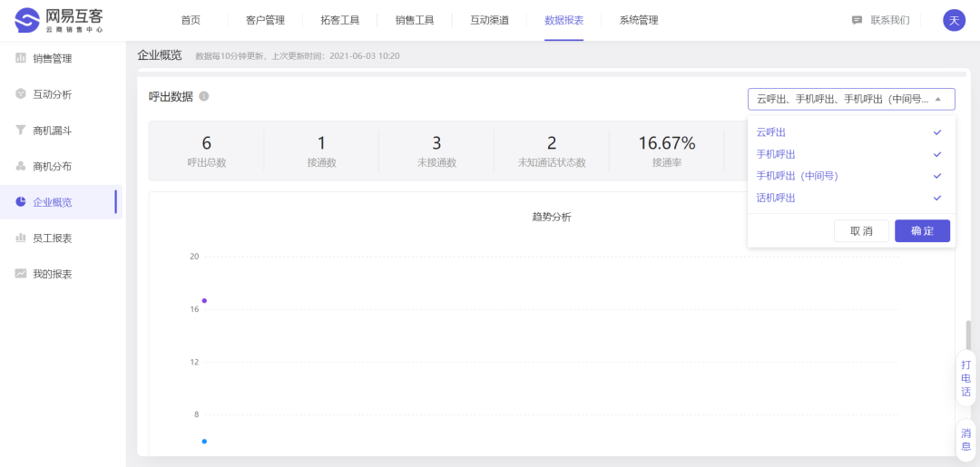Open the 系统管理 navigation menu

[x=639, y=20]
